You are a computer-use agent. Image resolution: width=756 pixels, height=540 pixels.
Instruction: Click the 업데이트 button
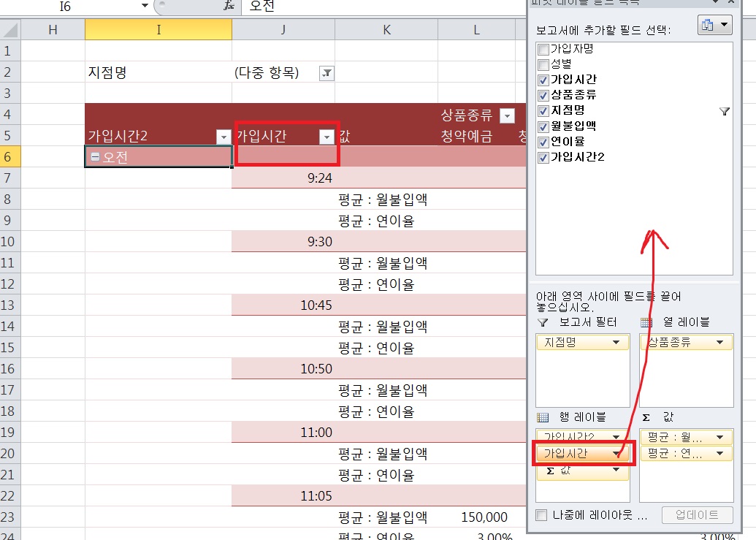tap(697, 515)
